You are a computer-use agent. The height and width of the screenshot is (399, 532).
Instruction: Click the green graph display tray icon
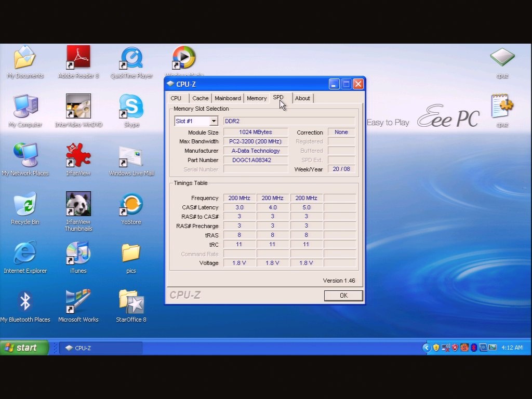point(493,348)
